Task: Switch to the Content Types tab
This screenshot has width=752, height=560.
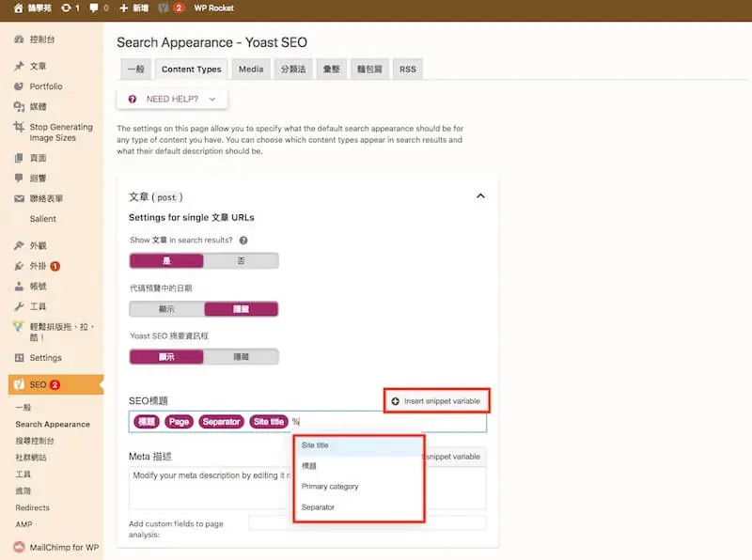Action: coord(192,69)
